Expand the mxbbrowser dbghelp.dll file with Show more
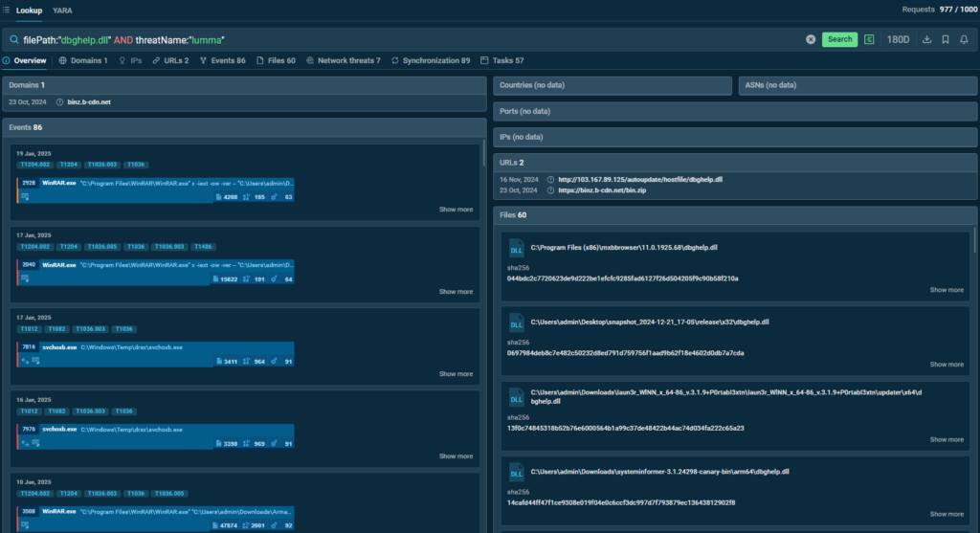This screenshot has width=980, height=533. [947, 290]
